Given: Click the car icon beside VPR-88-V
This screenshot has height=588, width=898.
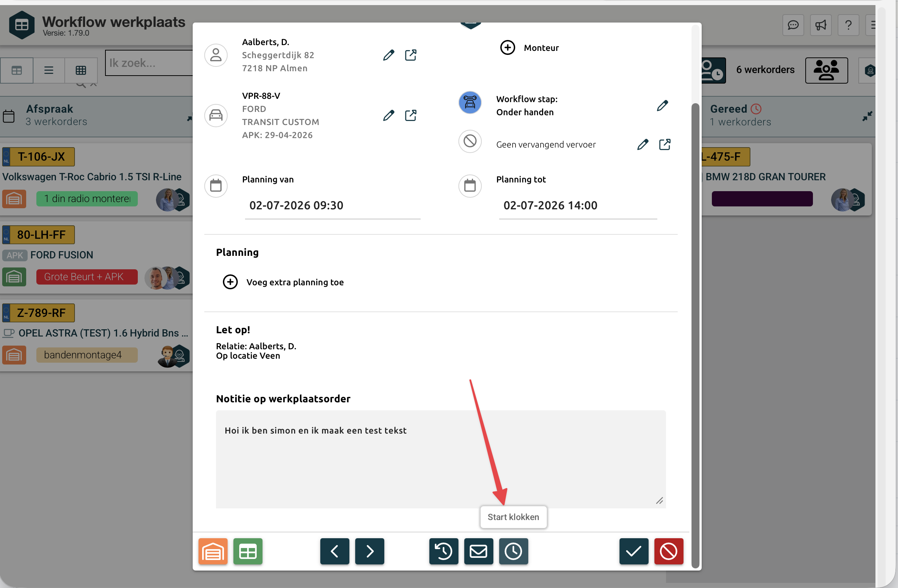Looking at the screenshot, I should (x=216, y=116).
